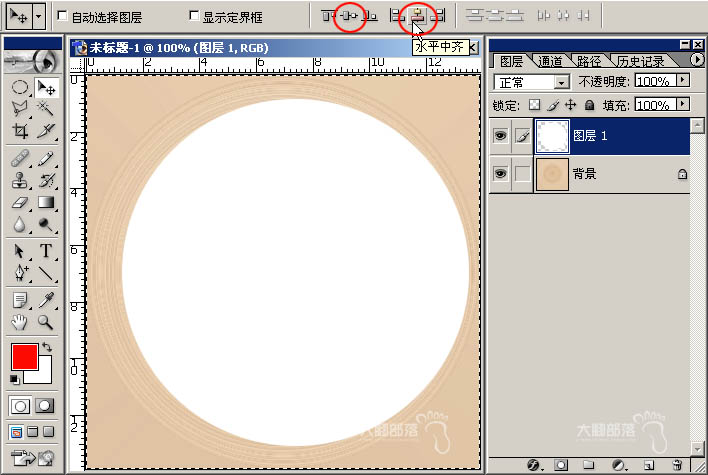Switch to Standard editing mode
Viewport: 708px width, 475px height.
20,406
